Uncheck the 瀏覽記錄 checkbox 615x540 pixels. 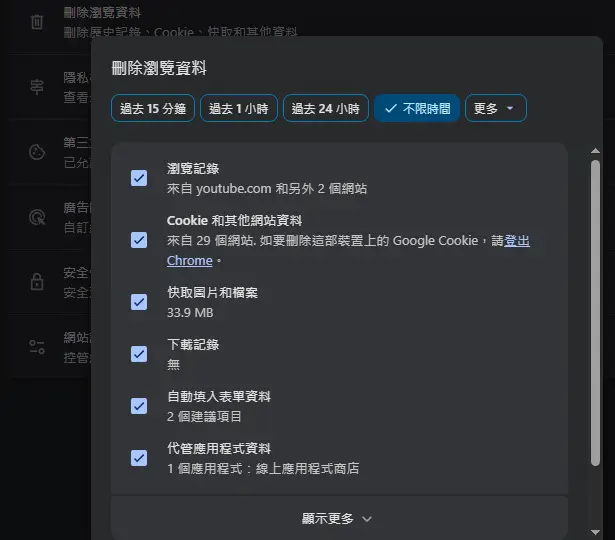[139, 178]
